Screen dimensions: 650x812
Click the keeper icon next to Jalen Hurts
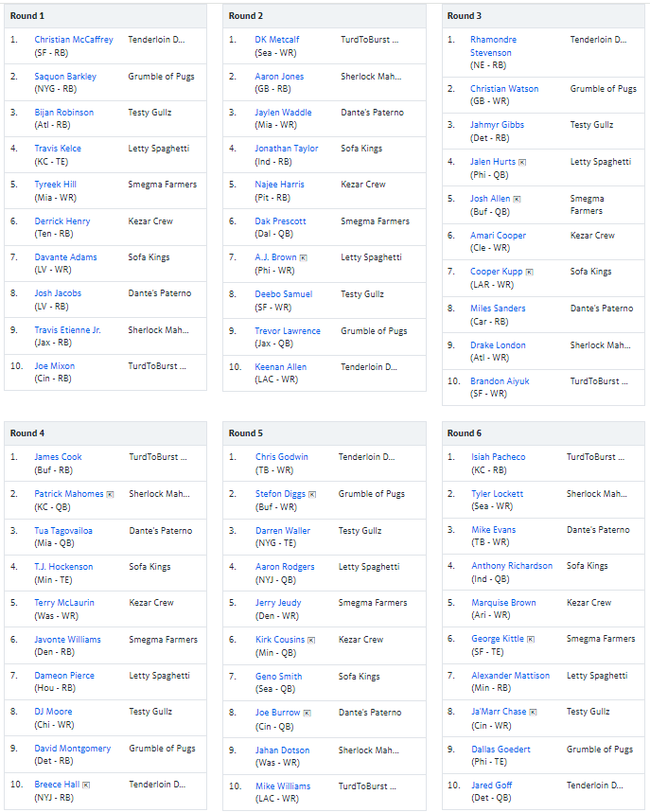(x=522, y=162)
